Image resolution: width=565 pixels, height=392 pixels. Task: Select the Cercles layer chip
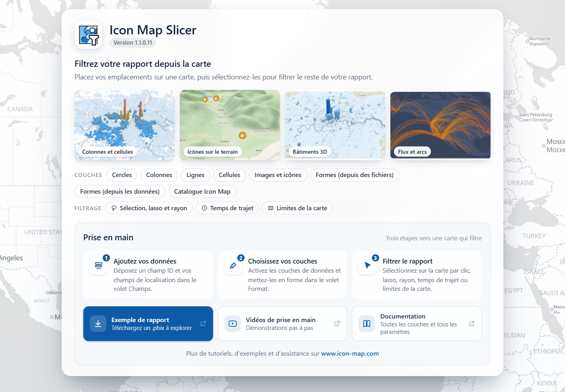[x=122, y=175]
